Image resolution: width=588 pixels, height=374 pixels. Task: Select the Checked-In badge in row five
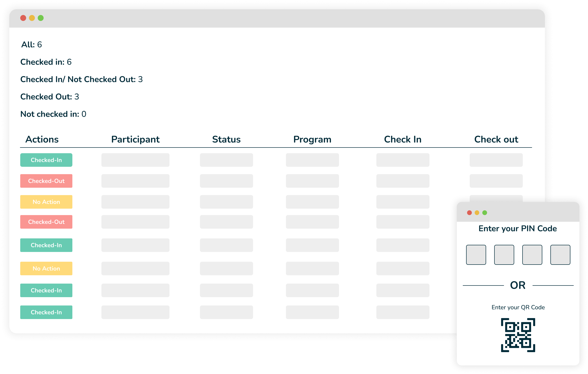46,245
